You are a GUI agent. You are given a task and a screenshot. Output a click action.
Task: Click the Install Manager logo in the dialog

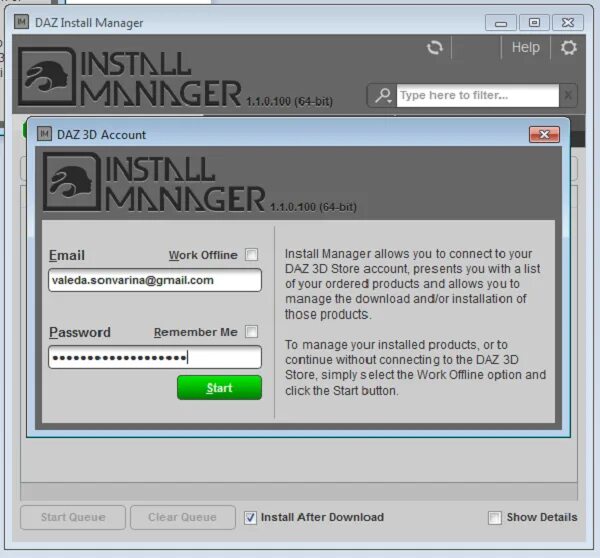tap(154, 182)
